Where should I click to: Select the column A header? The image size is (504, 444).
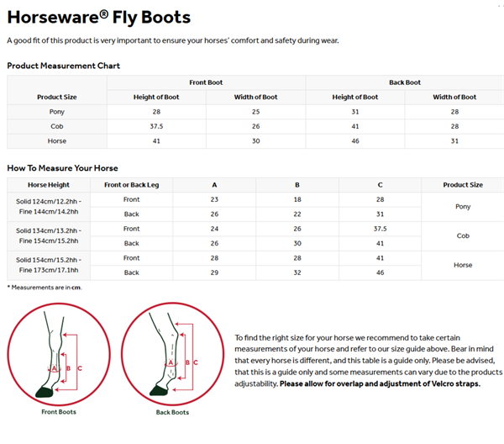(214, 185)
